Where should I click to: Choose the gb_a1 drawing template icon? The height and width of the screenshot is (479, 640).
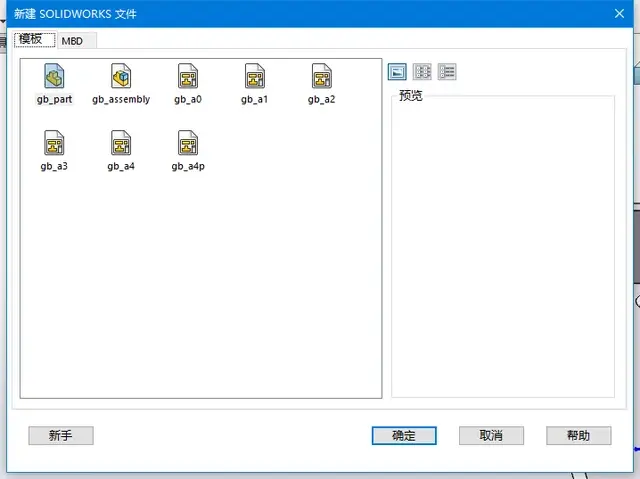[255, 76]
